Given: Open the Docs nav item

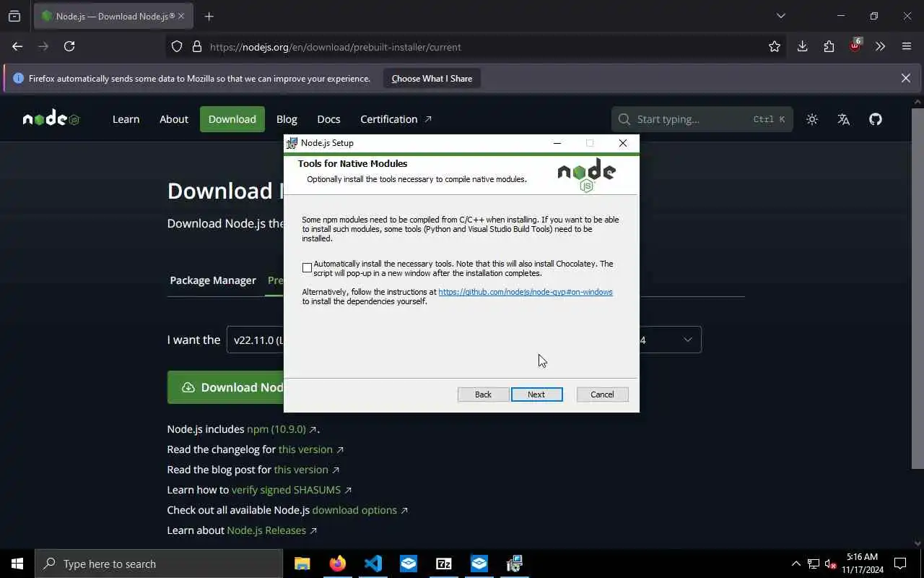Looking at the screenshot, I should click(328, 119).
